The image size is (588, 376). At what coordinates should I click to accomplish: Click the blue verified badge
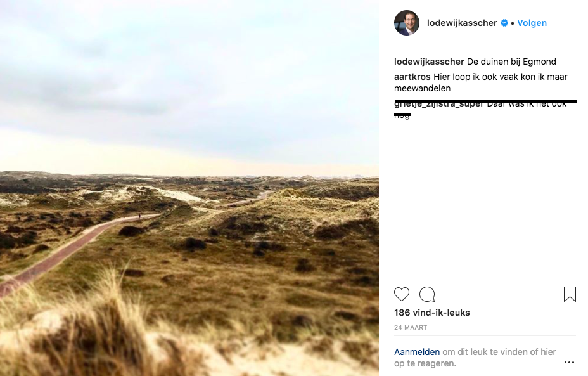pos(504,23)
